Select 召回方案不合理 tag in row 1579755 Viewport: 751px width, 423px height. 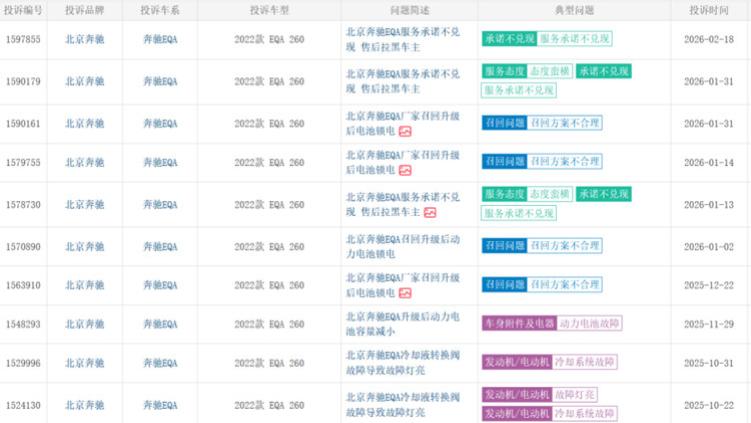point(565,162)
